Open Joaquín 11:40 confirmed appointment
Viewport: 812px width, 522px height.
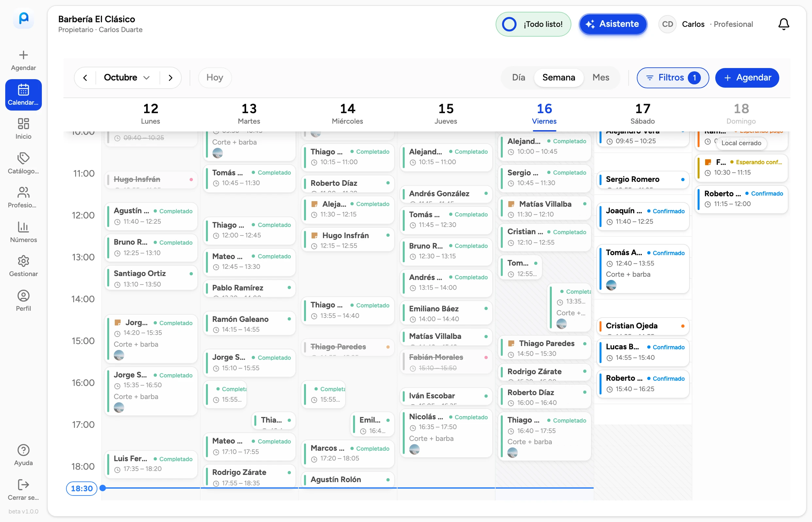coord(643,216)
